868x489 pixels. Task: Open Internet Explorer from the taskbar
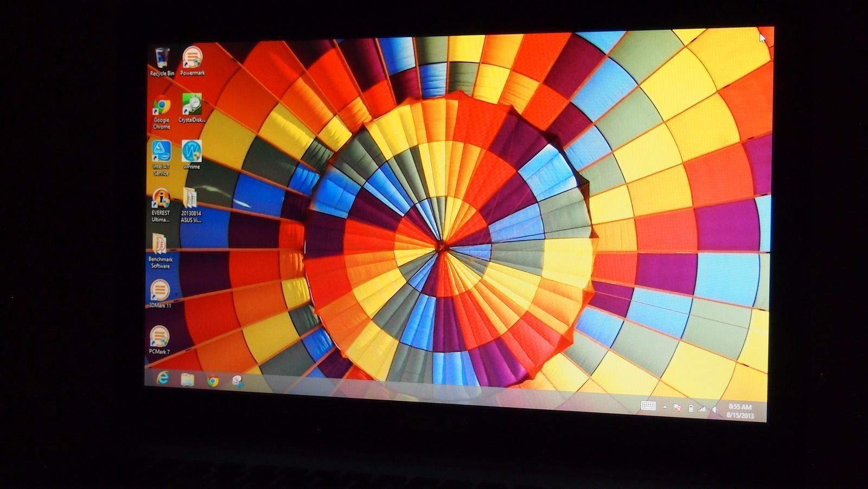[162, 378]
